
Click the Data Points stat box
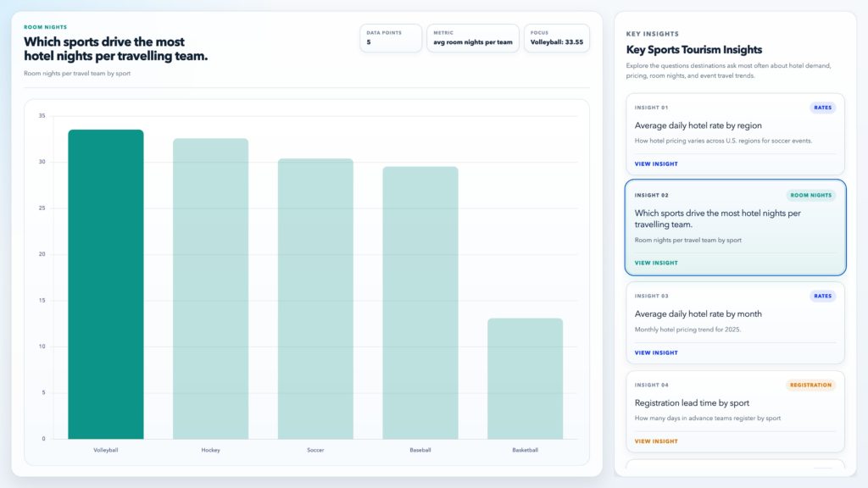tap(391, 38)
